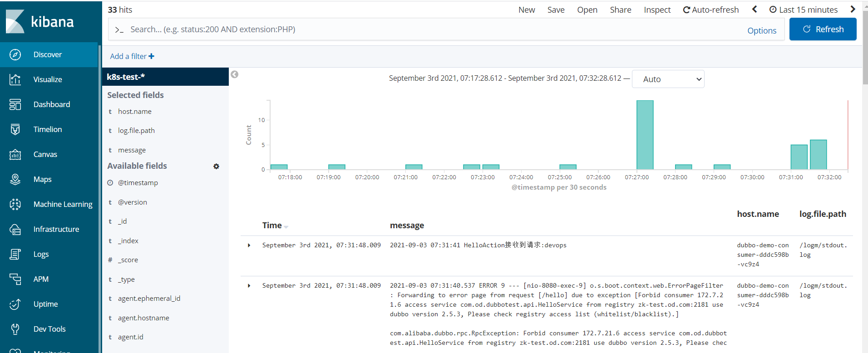This screenshot has height=353, width=868.
Task: Select the _type available field
Action: (x=126, y=279)
